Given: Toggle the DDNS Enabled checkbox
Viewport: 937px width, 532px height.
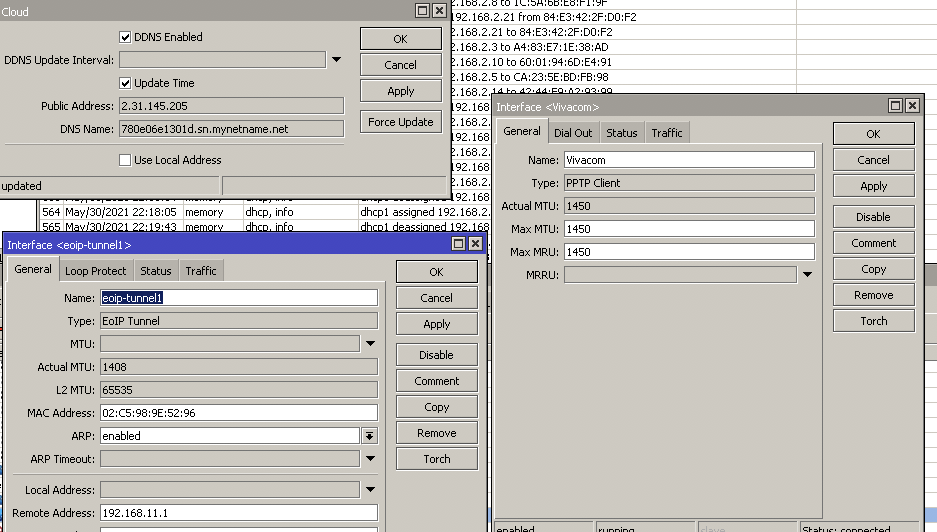Looking at the screenshot, I should pyautogui.click(x=125, y=37).
